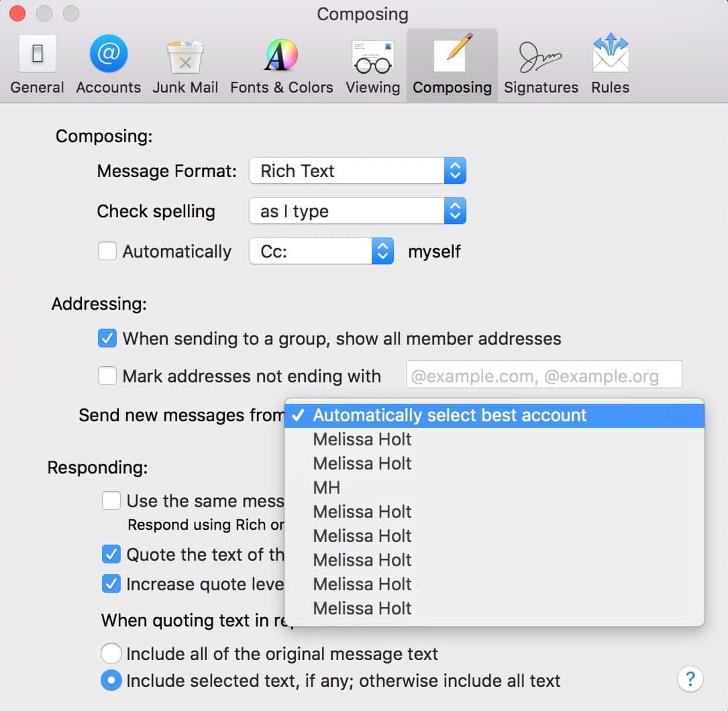728x711 pixels.
Task: Select Include all of the original message text
Action: pyautogui.click(x=110, y=653)
